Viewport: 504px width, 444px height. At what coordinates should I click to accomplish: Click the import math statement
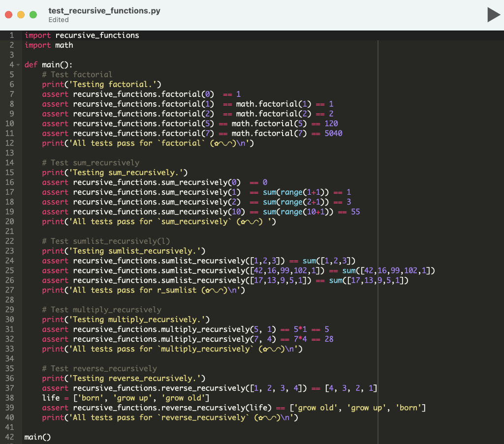coord(48,45)
